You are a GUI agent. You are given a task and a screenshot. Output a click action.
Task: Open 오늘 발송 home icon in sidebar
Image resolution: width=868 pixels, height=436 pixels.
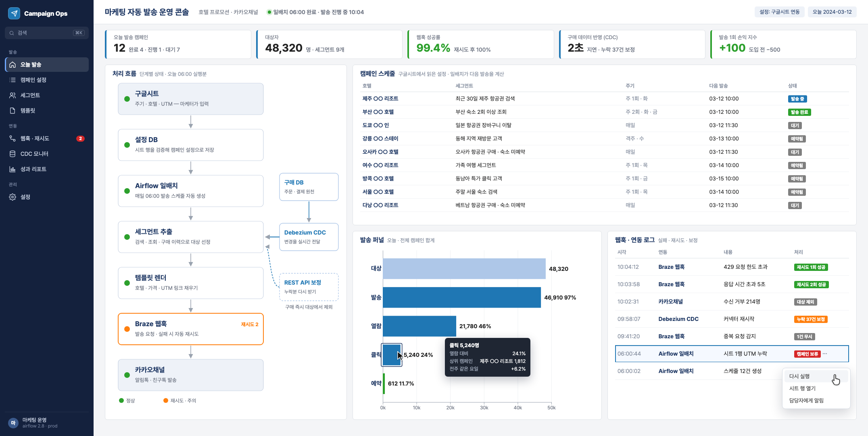[x=13, y=65]
